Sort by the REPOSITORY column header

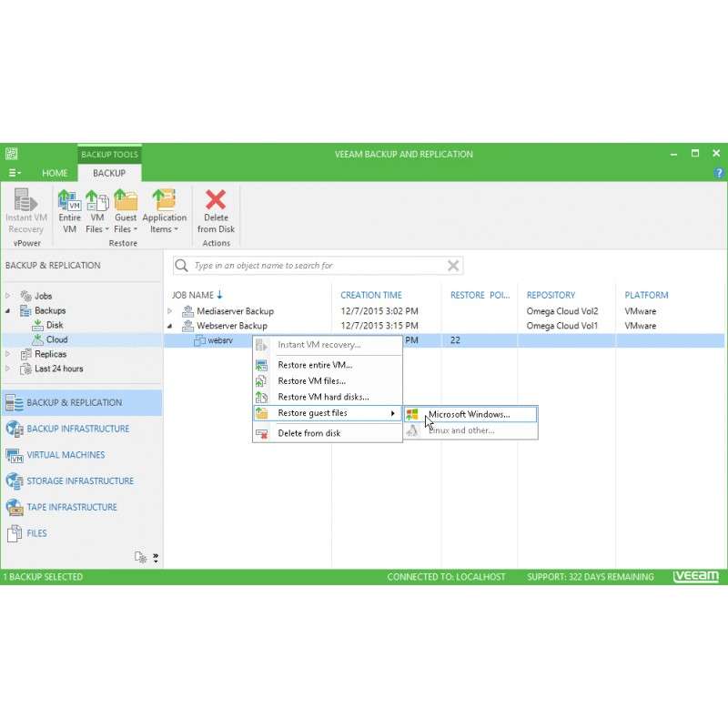coord(551,295)
